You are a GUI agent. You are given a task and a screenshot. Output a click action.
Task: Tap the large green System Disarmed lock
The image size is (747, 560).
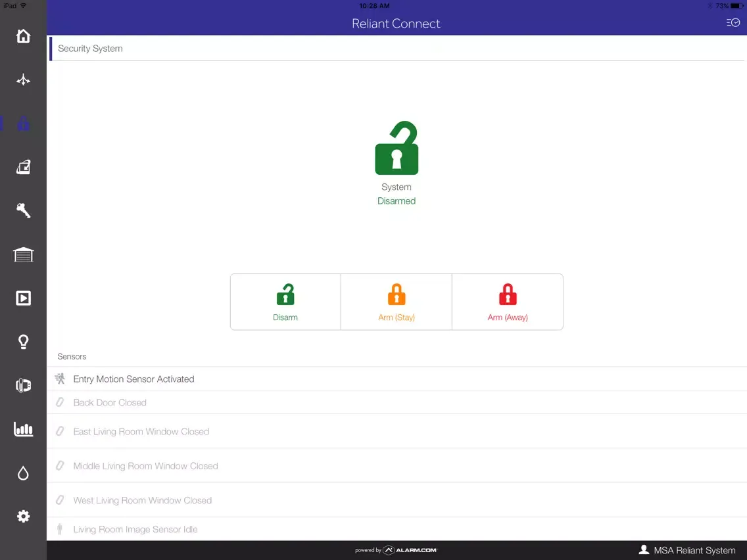(397, 148)
